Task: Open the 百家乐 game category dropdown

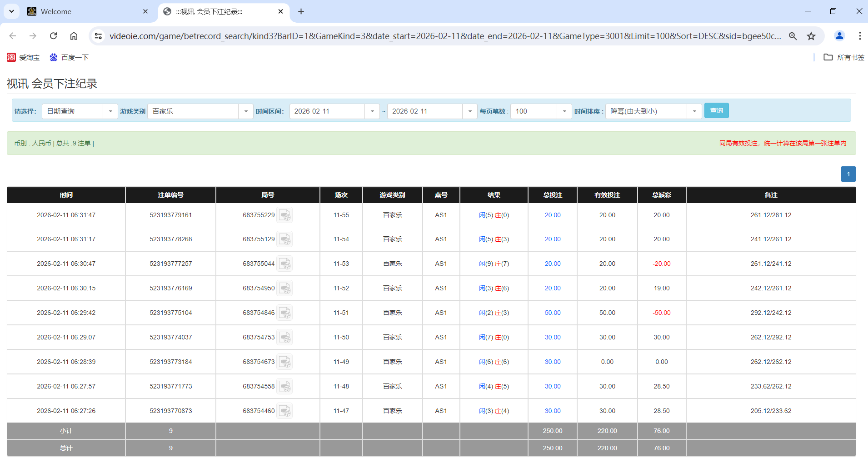Action: click(x=245, y=111)
